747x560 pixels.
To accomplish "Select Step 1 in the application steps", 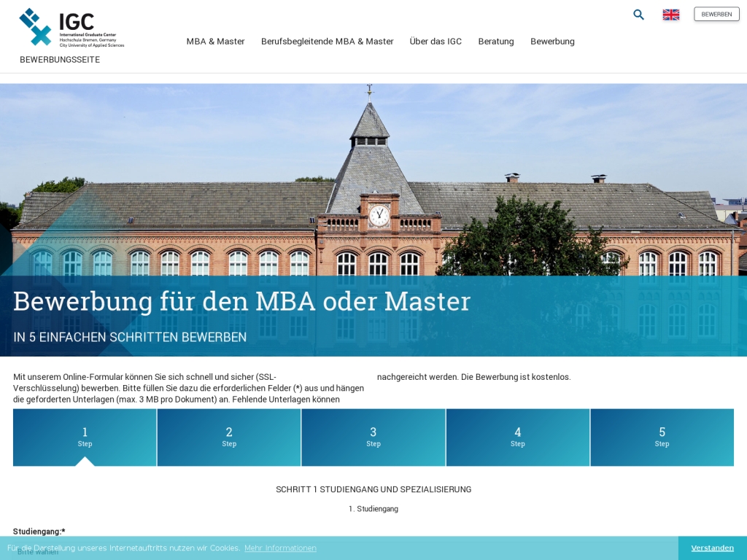I will click(x=85, y=437).
